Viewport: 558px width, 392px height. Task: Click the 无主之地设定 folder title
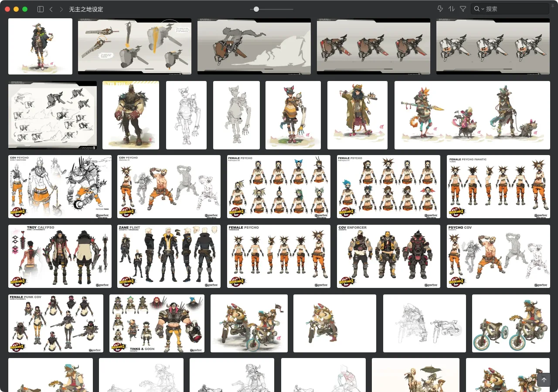point(86,9)
